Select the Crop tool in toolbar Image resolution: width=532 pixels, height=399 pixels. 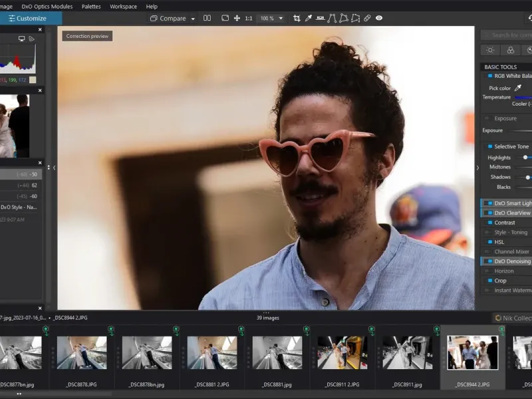(297, 19)
